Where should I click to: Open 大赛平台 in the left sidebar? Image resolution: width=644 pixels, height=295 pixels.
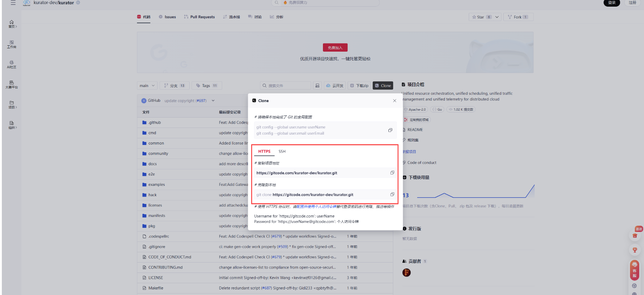point(12,85)
